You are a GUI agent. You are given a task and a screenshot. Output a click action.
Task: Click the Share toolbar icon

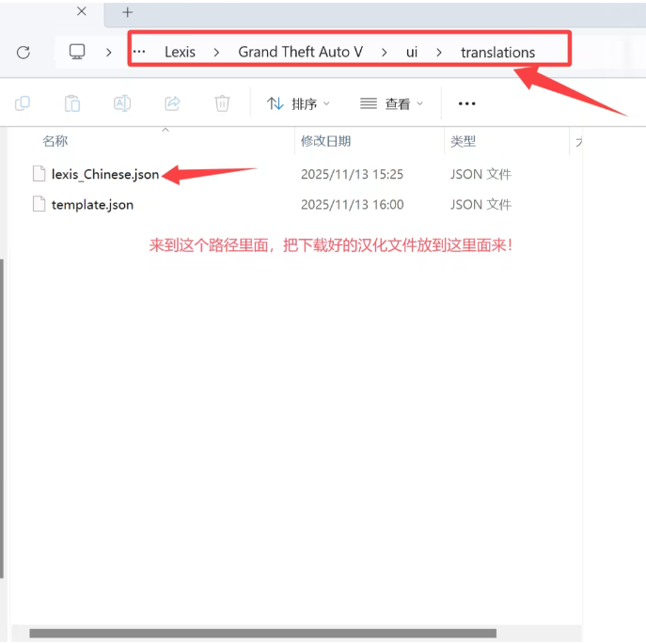tap(172, 103)
